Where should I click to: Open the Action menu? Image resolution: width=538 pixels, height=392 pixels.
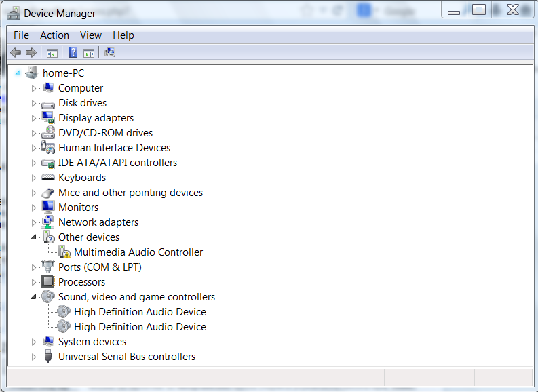54,35
